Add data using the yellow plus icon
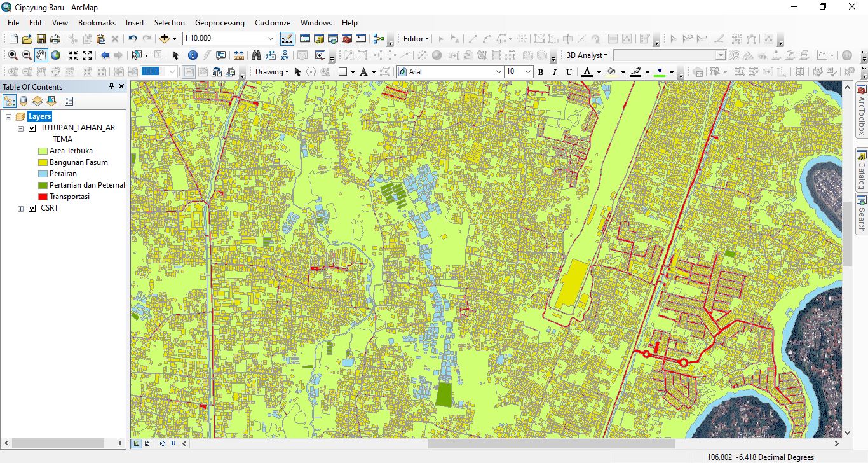The width and height of the screenshot is (868, 463). [163, 39]
